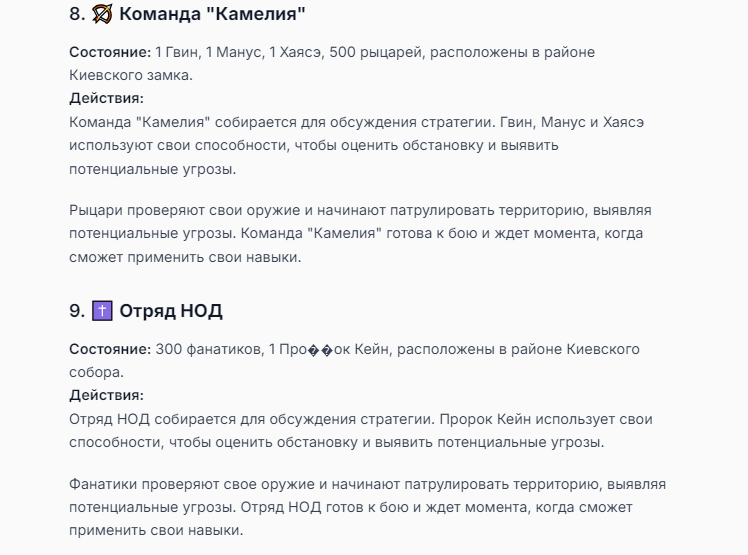Click the Действия label under Камелия section
Viewport: 748px width, 555px height.
tap(106, 98)
